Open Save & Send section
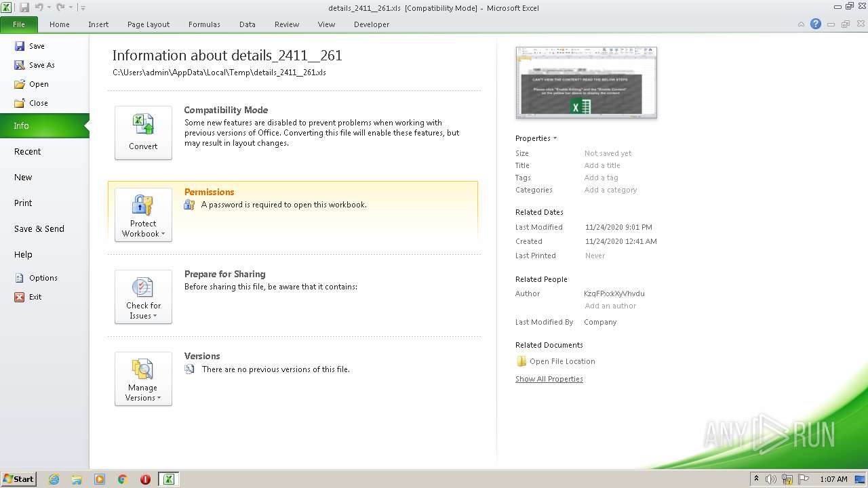 (x=44, y=229)
